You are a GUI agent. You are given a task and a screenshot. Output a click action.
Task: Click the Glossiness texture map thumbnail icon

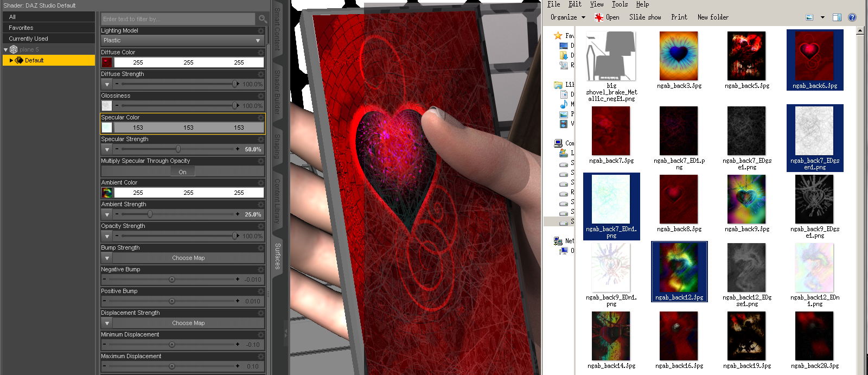pyautogui.click(x=107, y=106)
